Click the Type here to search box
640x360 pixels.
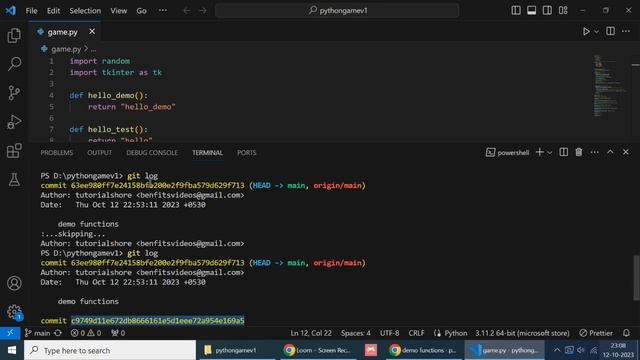tap(110, 350)
